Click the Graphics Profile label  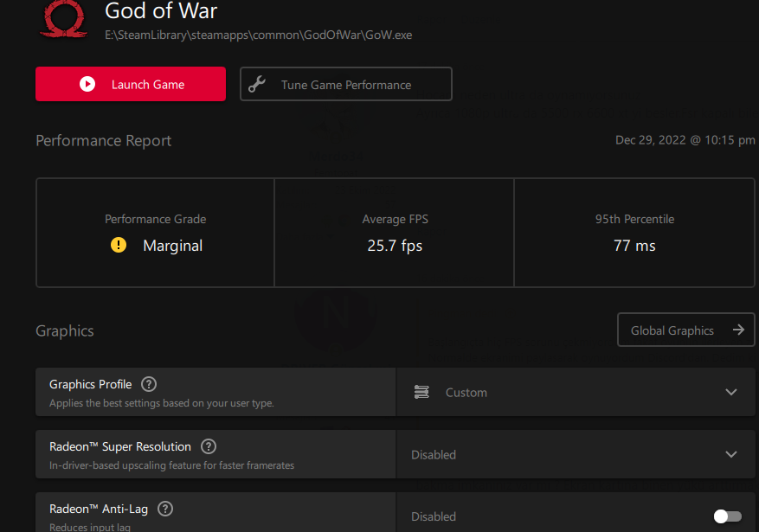(x=91, y=384)
